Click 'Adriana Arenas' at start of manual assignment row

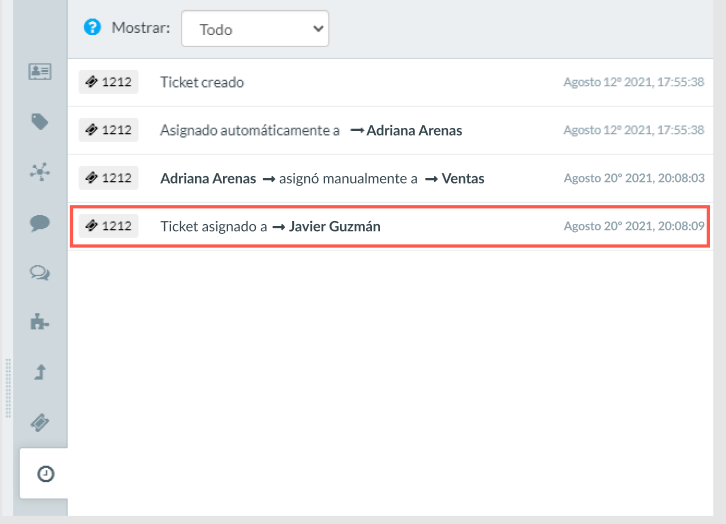[208, 179]
